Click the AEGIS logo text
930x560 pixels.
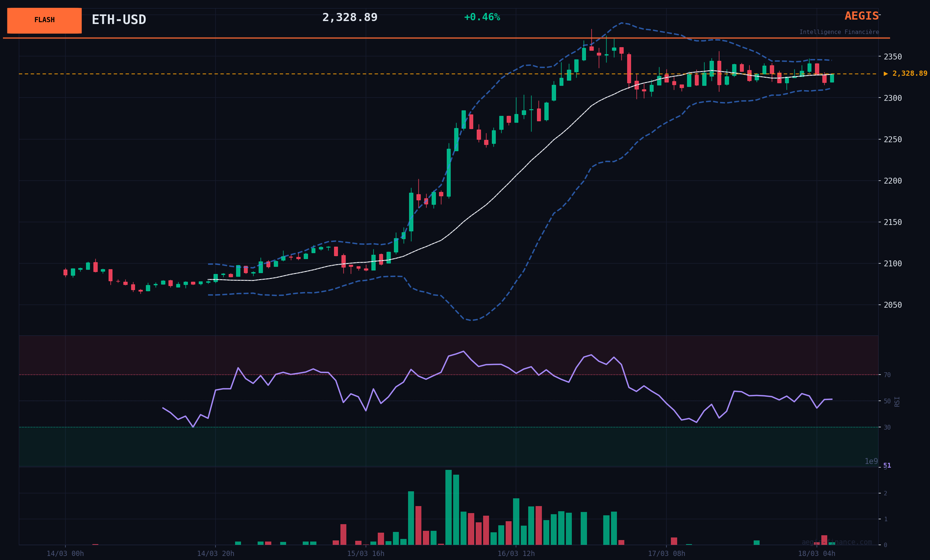(x=861, y=16)
